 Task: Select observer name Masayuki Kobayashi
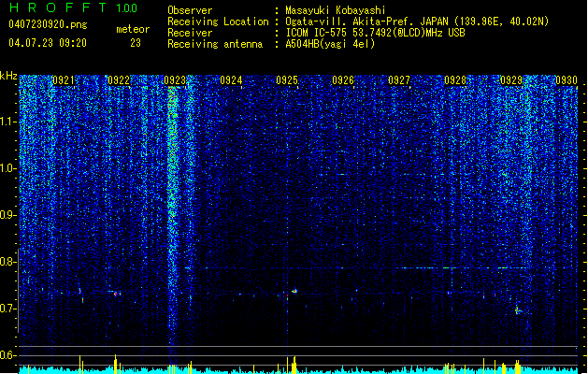[336, 10]
